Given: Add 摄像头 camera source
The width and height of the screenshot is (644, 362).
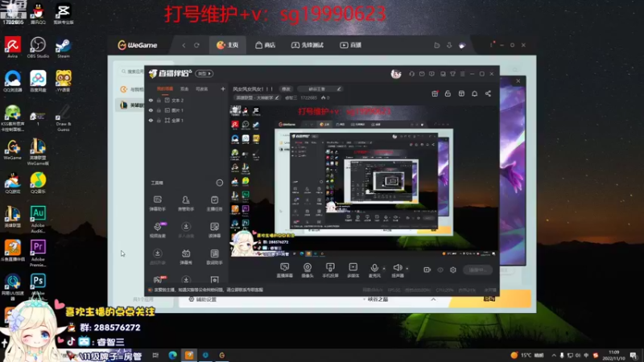Looking at the screenshot, I should 308,270.
